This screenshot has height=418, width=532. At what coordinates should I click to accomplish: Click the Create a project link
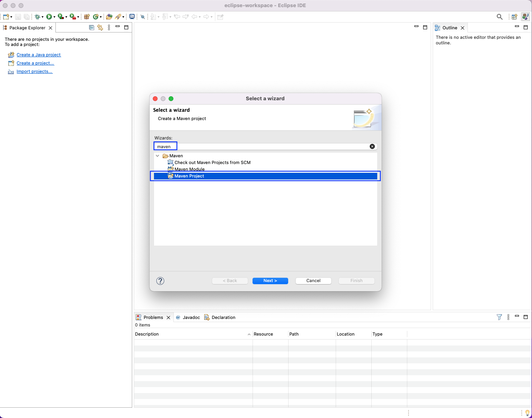click(35, 63)
